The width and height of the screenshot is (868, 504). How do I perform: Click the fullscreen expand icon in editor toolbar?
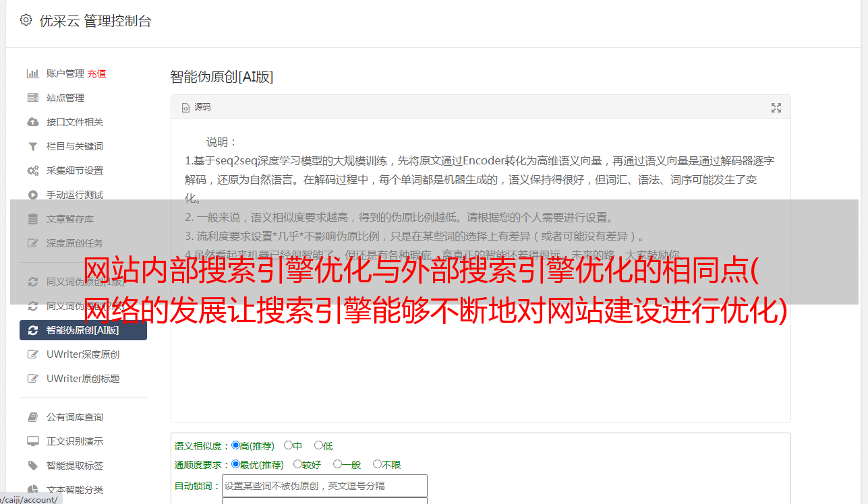[x=776, y=108]
